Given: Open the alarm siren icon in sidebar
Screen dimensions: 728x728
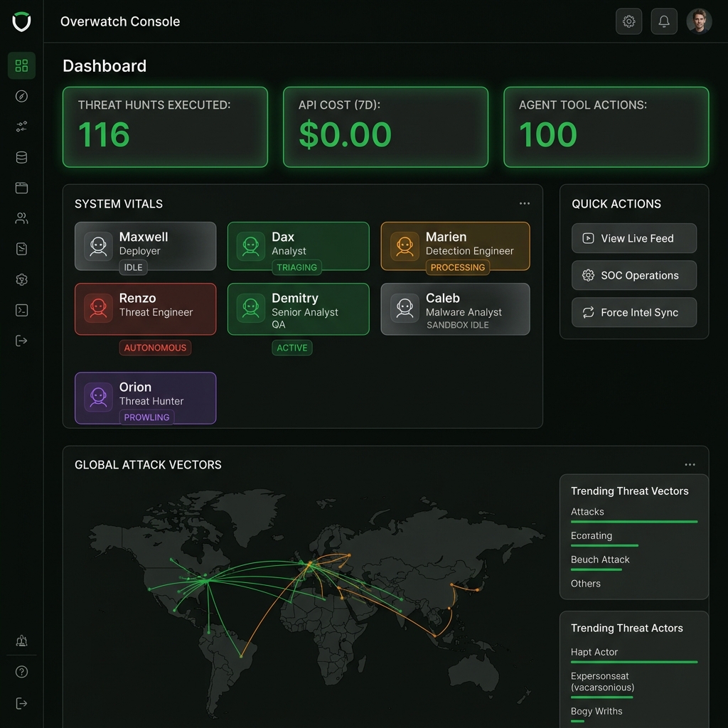Looking at the screenshot, I should coord(21,641).
